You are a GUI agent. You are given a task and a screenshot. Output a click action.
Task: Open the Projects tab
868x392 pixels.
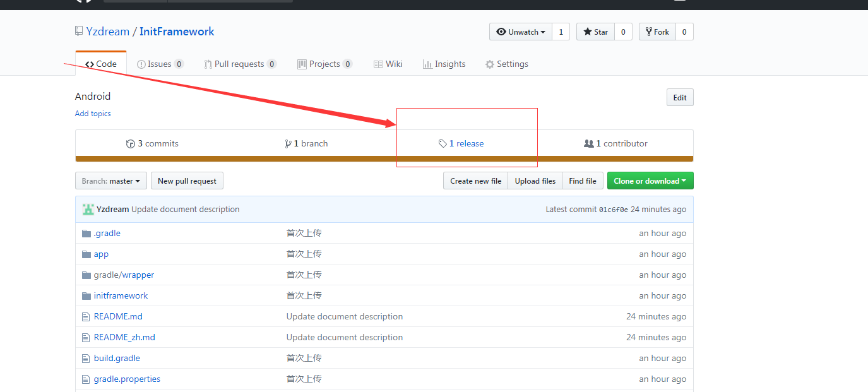click(325, 64)
